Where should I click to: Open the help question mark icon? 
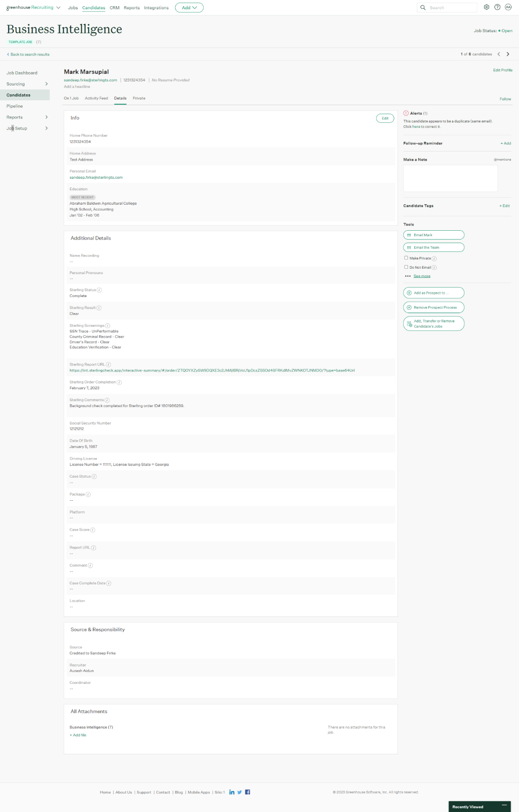(x=497, y=7)
